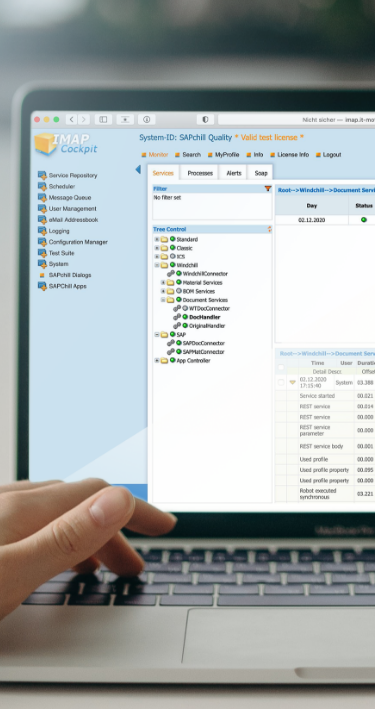Open Message Queue from sidebar

[x=65, y=198]
